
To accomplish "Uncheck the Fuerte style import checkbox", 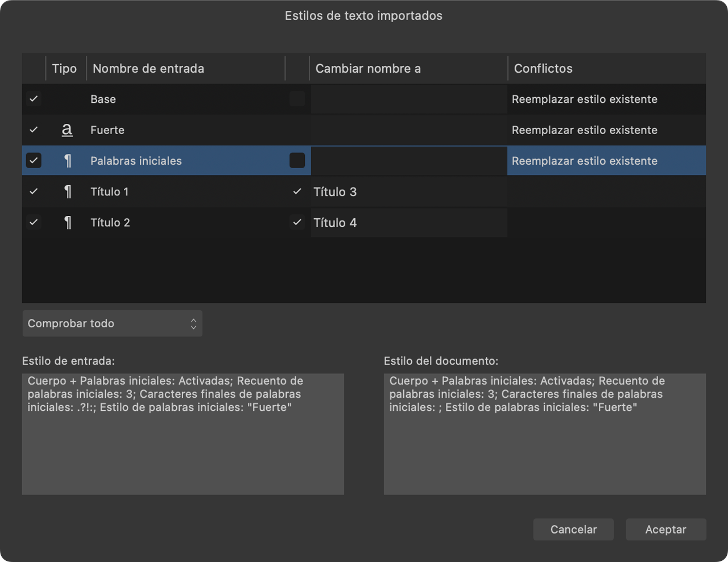I will [x=34, y=130].
